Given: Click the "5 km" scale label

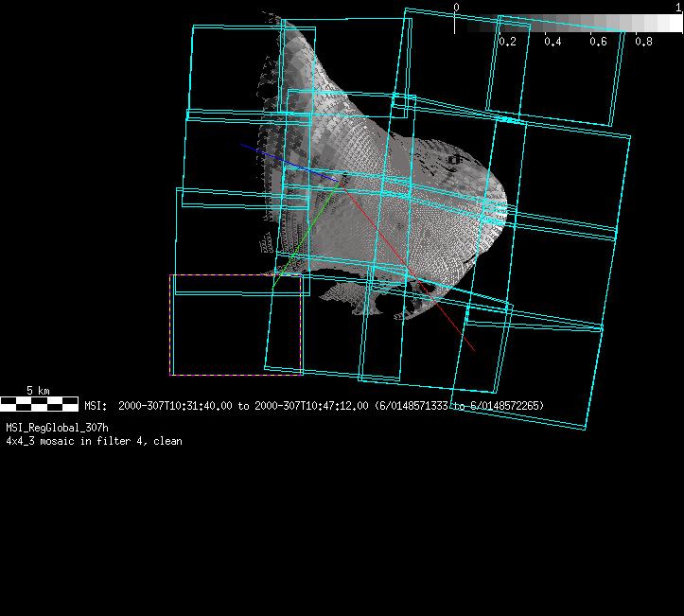Looking at the screenshot, I should pos(38,390).
